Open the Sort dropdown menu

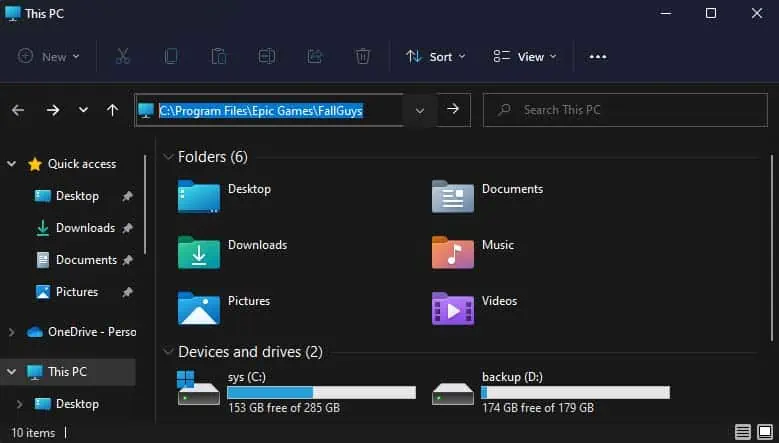click(x=436, y=57)
